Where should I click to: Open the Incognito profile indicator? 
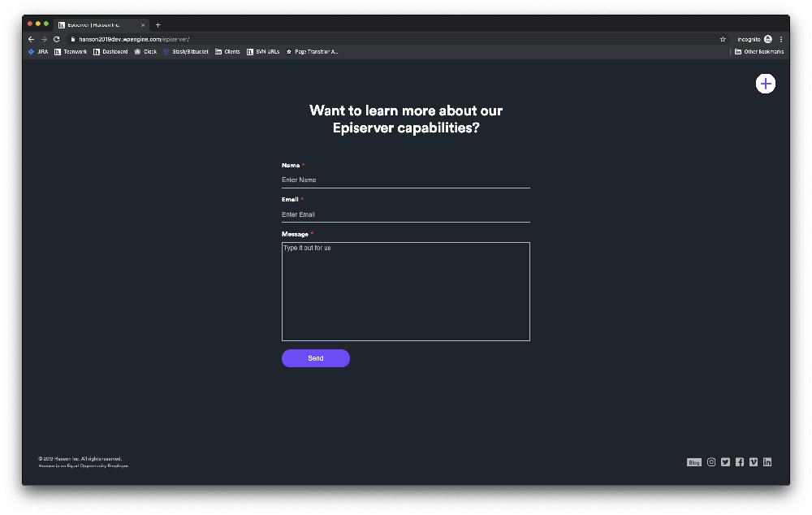(754, 39)
